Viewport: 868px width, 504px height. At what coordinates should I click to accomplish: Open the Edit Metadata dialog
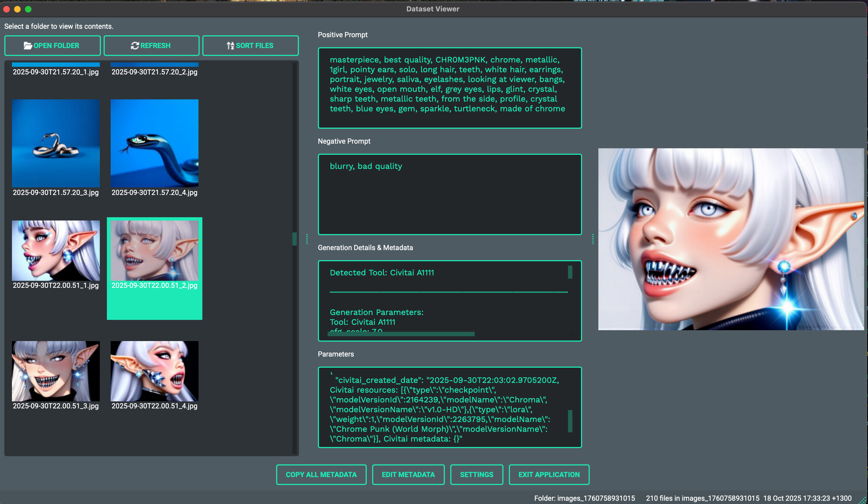pyautogui.click(x=408, y=474)
